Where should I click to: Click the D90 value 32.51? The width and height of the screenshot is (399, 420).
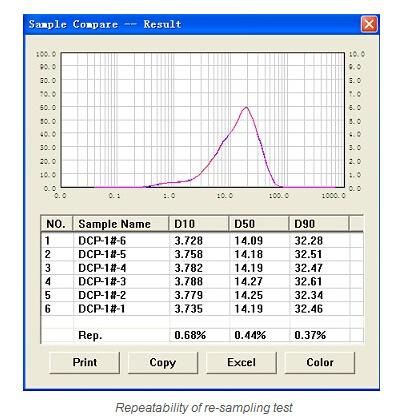pyautogui.click(x=308, y=254)
